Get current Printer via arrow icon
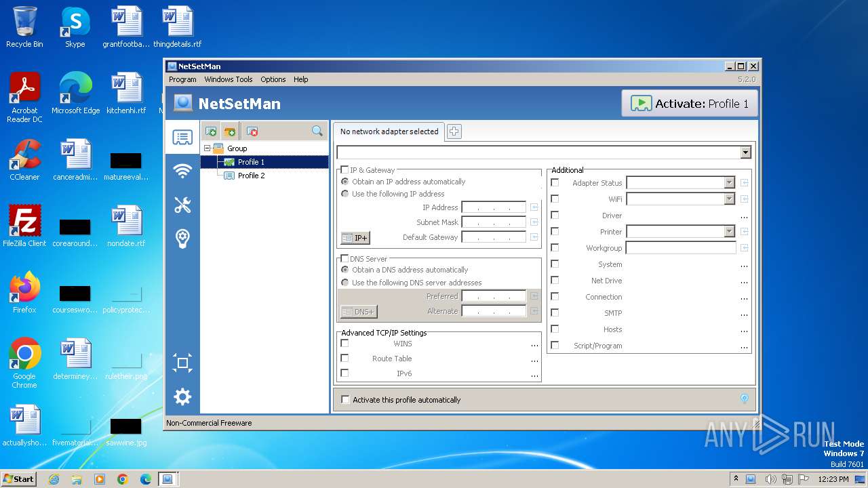 click(x=744, y=232)
